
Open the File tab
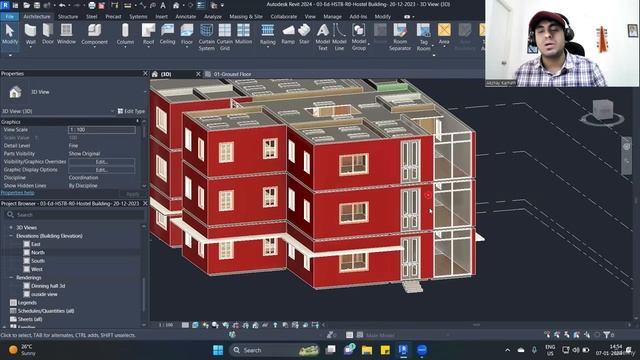pyautogui.click(x=9, y=17)
